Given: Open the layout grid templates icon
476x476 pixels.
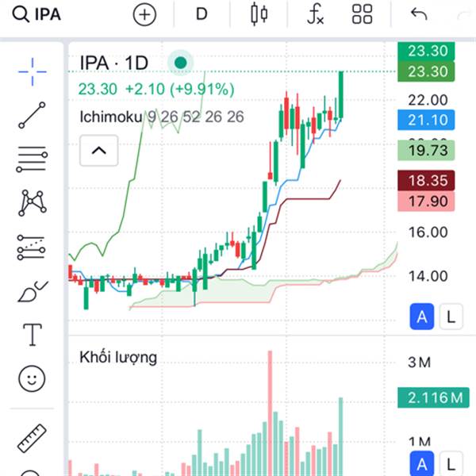Looking at the screenshot, I should point(362,14).
